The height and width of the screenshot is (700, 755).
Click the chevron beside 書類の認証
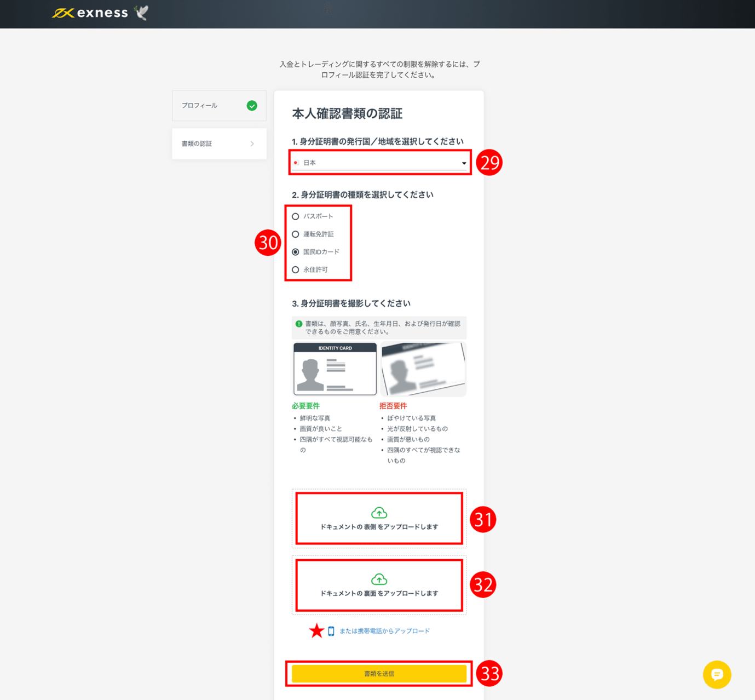(252, 144)
